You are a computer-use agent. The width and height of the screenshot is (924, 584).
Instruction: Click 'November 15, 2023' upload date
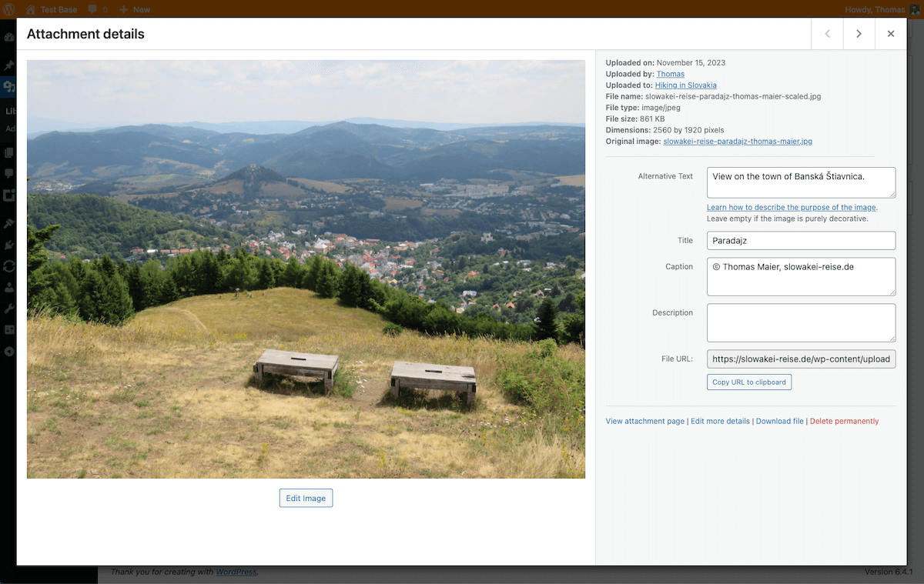tap(691, 62)
